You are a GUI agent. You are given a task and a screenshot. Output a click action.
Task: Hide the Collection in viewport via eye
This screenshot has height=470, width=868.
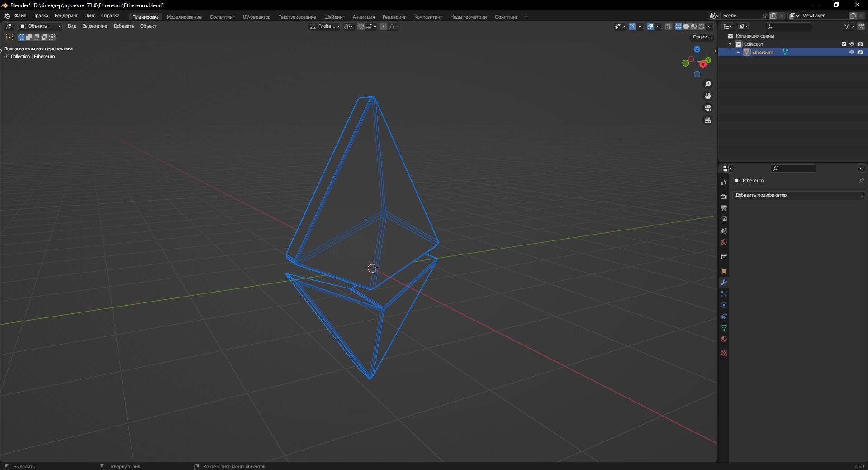(x=852, y=44)
